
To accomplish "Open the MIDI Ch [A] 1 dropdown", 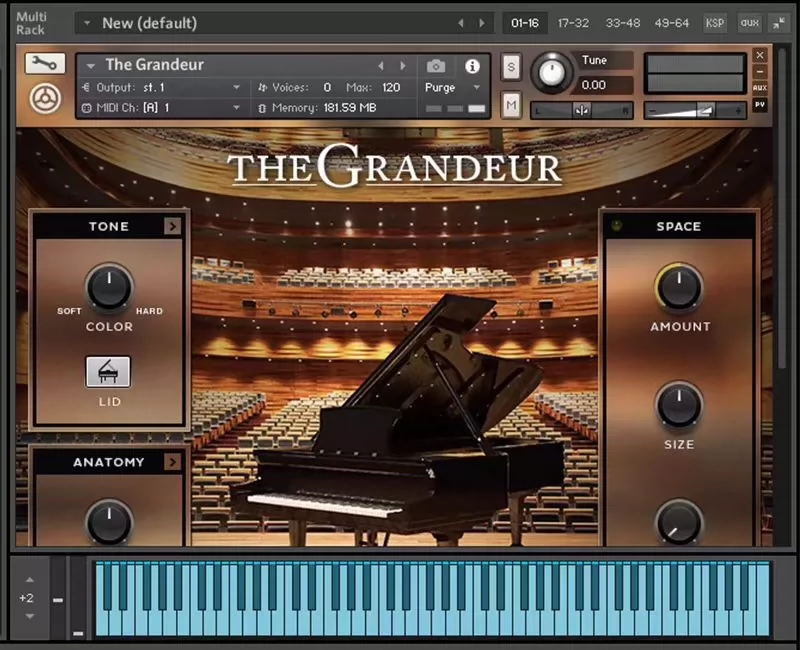I will click(x=236, y=108).
